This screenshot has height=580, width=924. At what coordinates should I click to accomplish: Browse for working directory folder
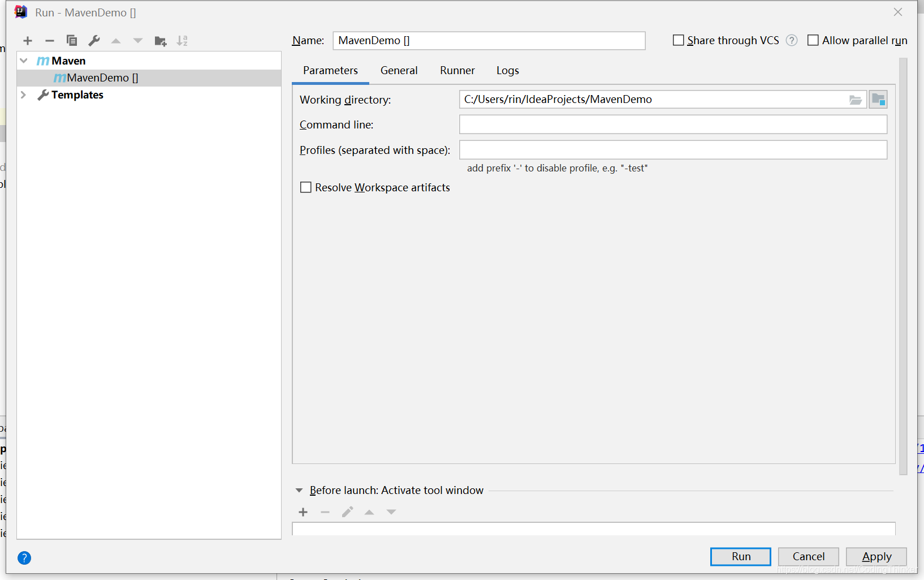point(856,100)
